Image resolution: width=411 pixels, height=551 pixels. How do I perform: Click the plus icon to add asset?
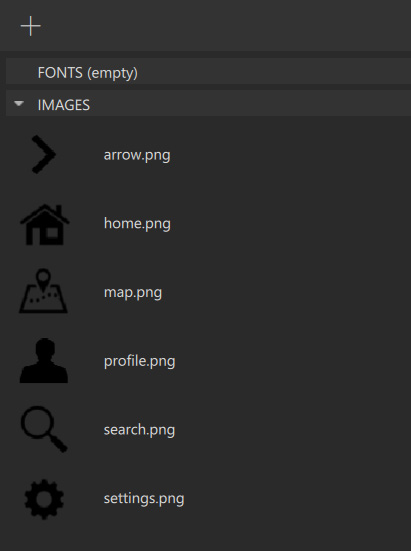point(31,26)
